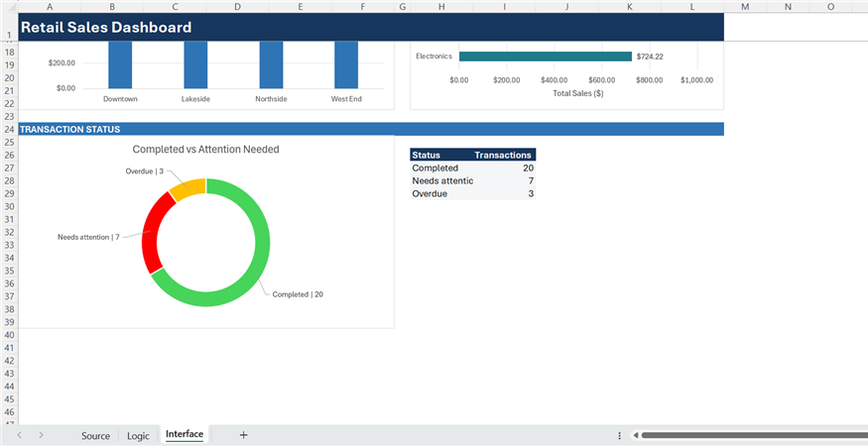Click the Transactions table header cell

click(504, 155)
